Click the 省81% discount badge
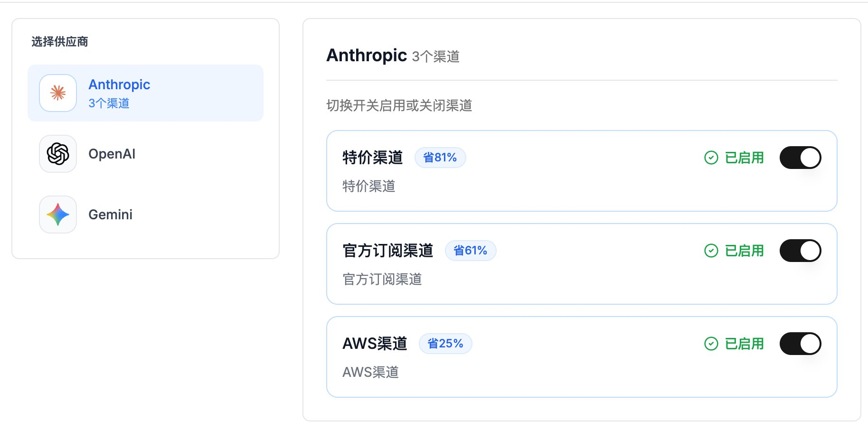Image resolution: width=868 pixels, height=430 pixels. (x=440, y=158)
